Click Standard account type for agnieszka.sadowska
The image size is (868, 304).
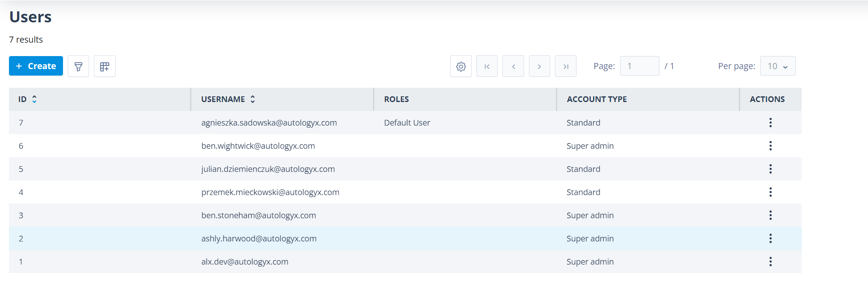583,123
